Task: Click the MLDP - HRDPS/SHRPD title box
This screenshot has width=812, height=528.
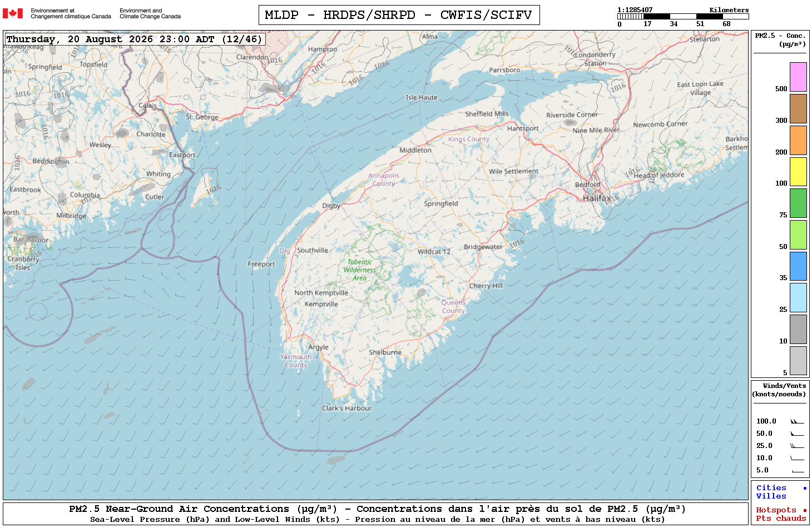Action: tap(399, 15)
